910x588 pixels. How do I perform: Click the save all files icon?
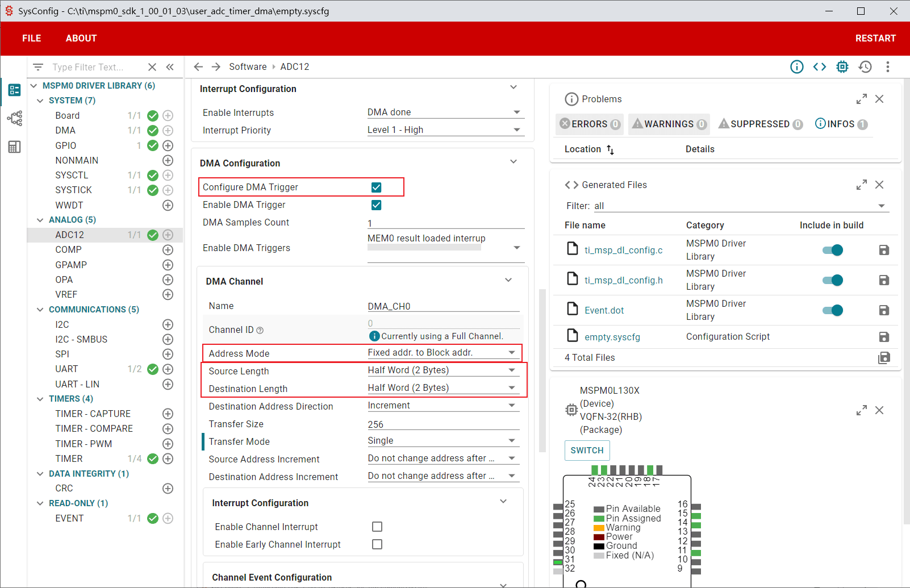click(884, 357)
